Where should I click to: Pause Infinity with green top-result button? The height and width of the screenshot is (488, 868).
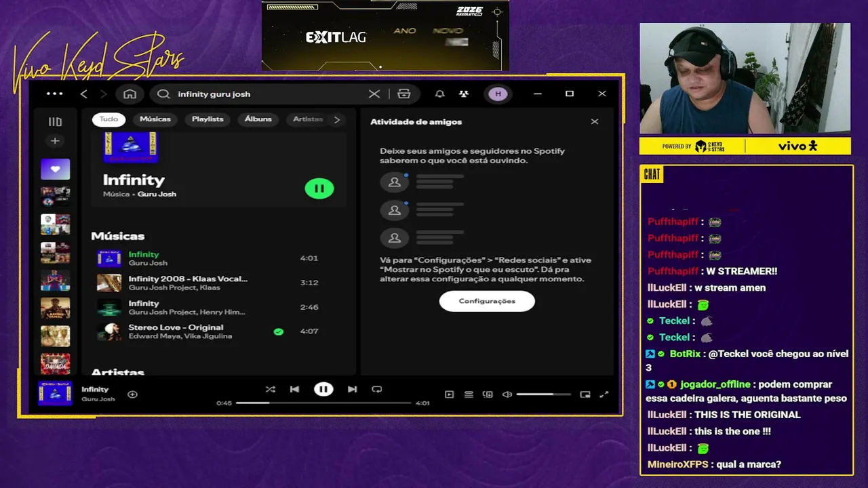tap(319, 188)
